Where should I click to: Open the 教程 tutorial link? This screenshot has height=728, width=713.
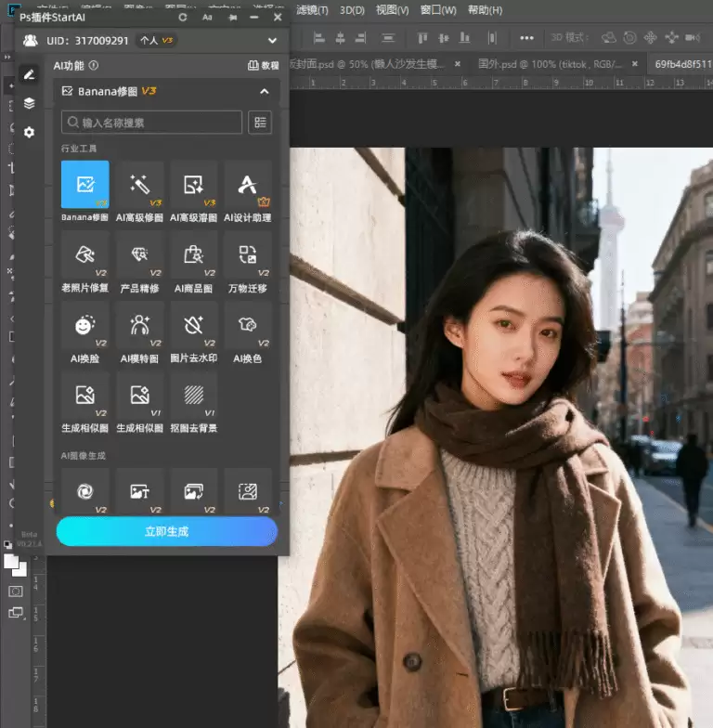[264, 65]
